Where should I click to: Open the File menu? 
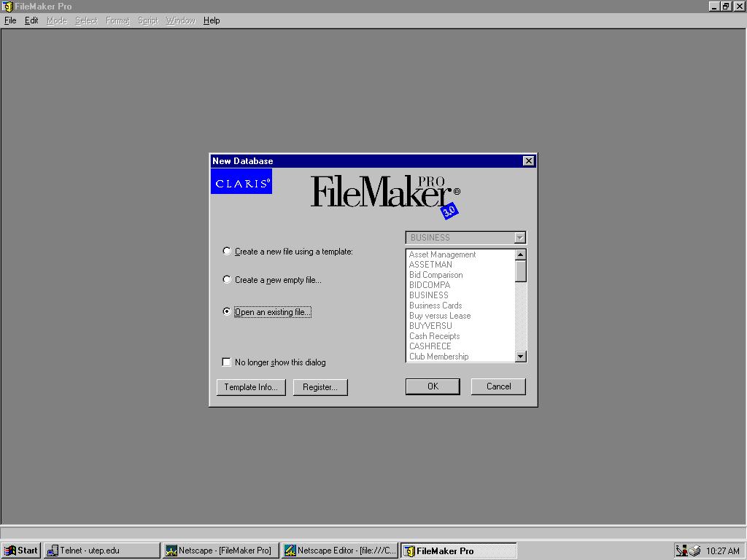tap(10, 20)
